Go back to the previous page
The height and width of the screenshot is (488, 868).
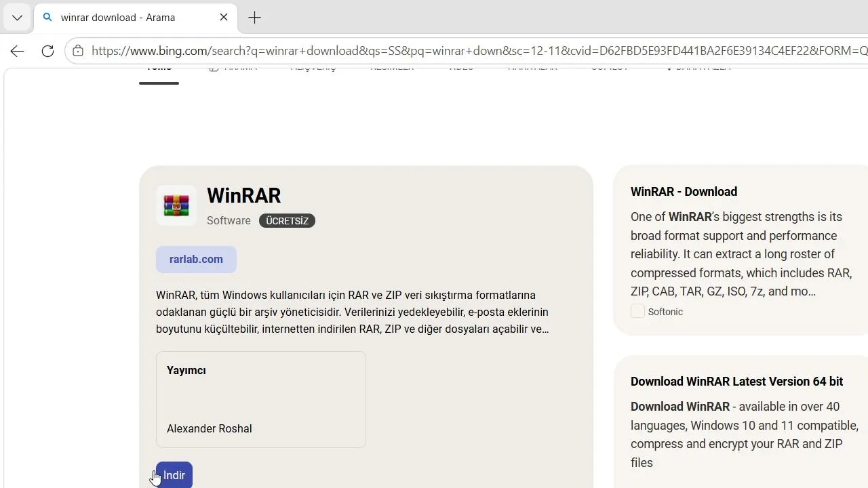[x=17, y=51]
